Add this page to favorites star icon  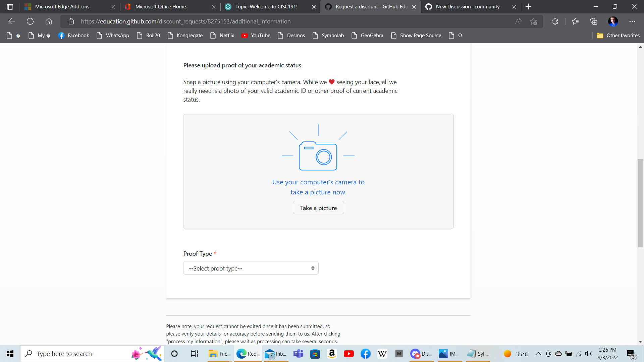[533, 21]
